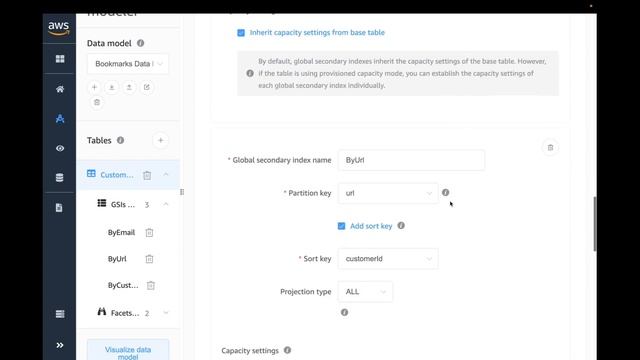Delete the ByEmail index via trash icon

[x=149, y=233]
